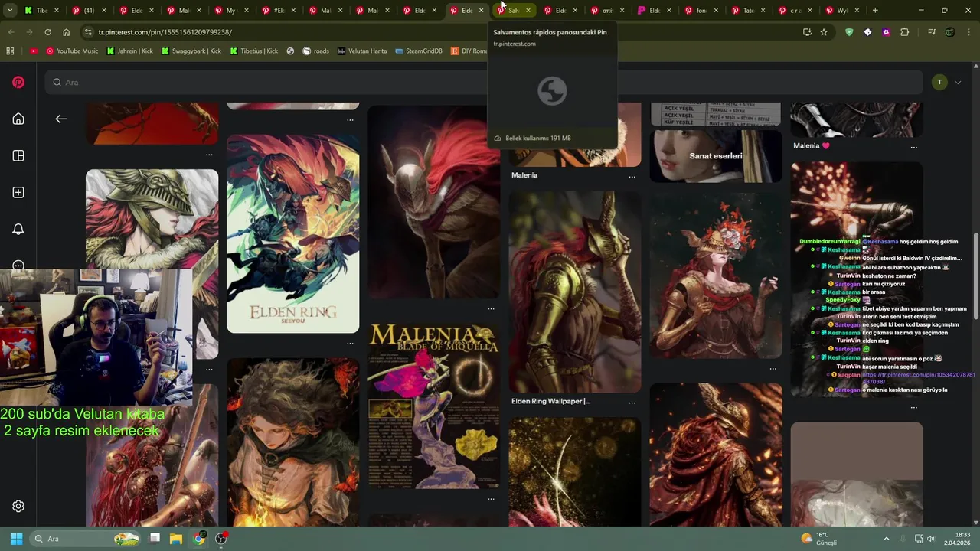Open Velutan Harita bookmark
The image size is (980, 551).
362,51
